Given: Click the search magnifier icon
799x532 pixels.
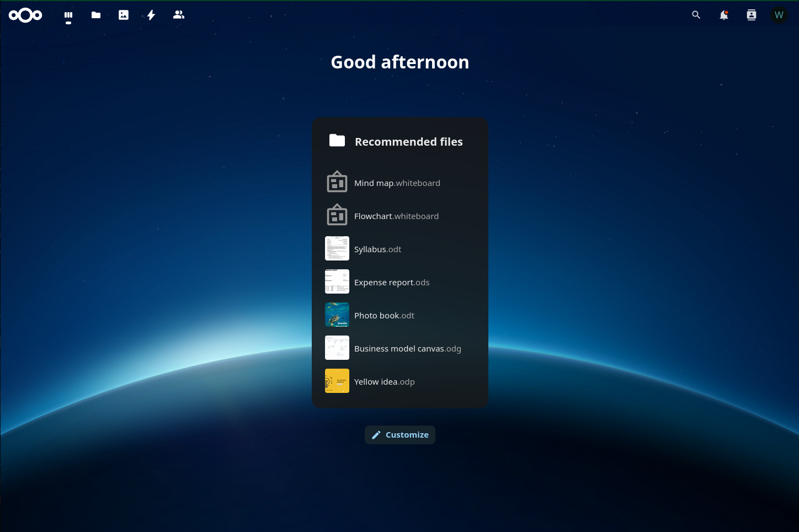Looking at the screenshot, I should pos(696,15).
